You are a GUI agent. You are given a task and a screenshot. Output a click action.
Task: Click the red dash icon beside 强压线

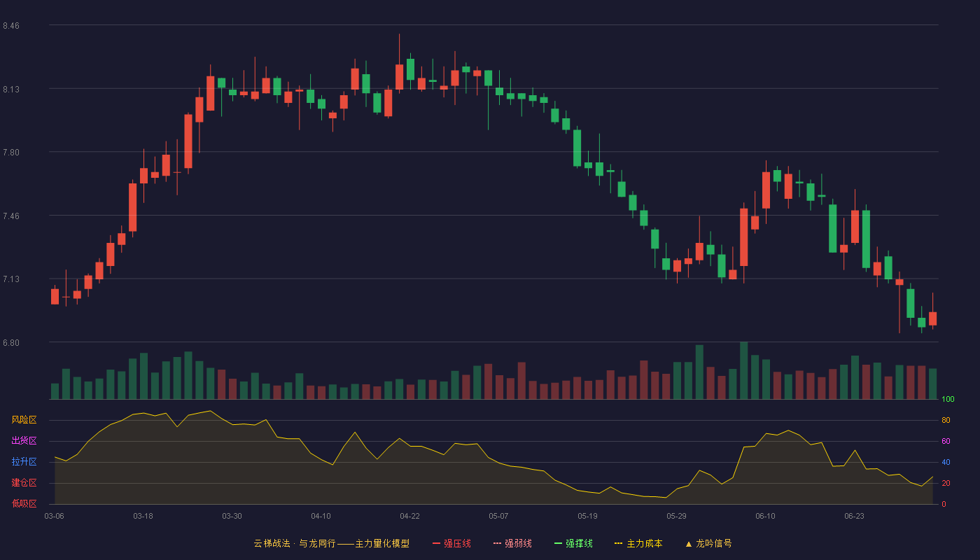(x=436, y=543)
